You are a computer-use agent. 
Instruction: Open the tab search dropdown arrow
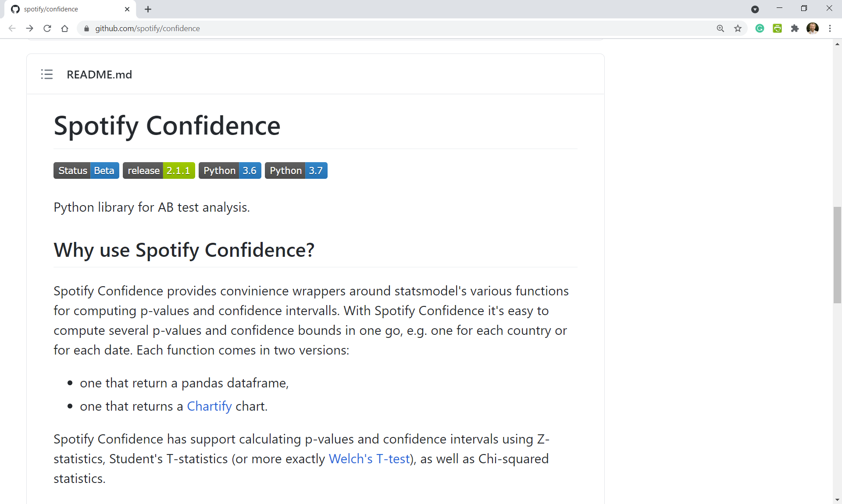point(756,9)
